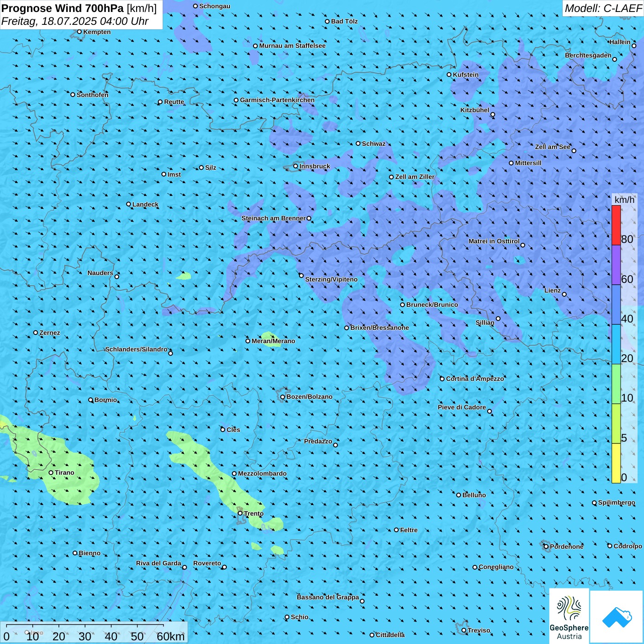Image resolution: width=644 pixels, height=644 pixels.
Task: Click the Mittersill label
Action: [528, 163]
